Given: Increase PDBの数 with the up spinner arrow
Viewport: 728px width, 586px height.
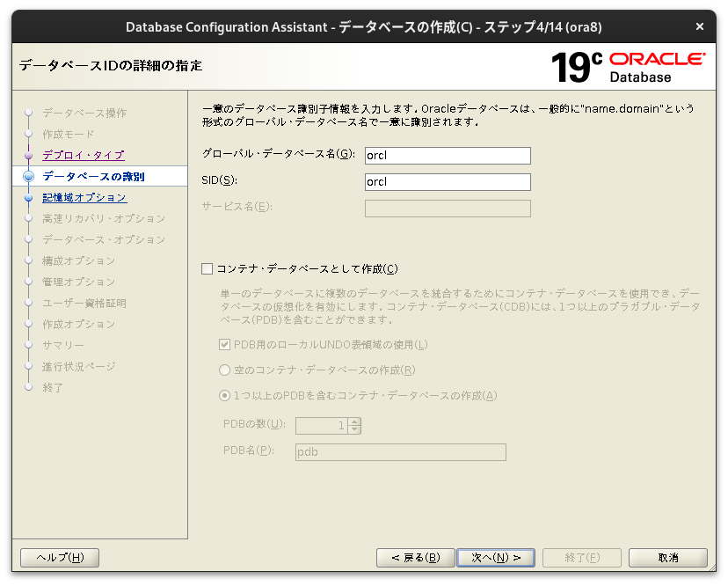Looking at the screenshot, I should 354,421.
